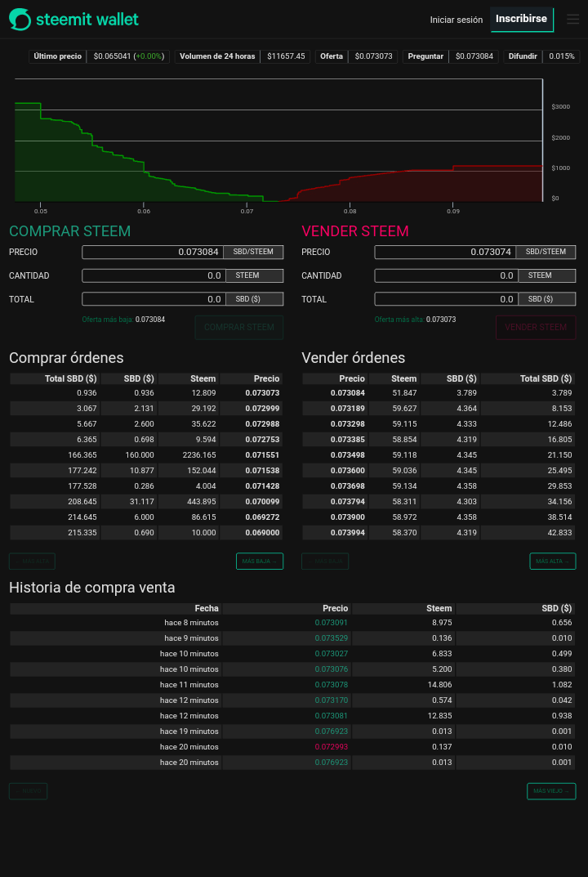
Task: Focus the sell Total input field
Action: point(446,299)
